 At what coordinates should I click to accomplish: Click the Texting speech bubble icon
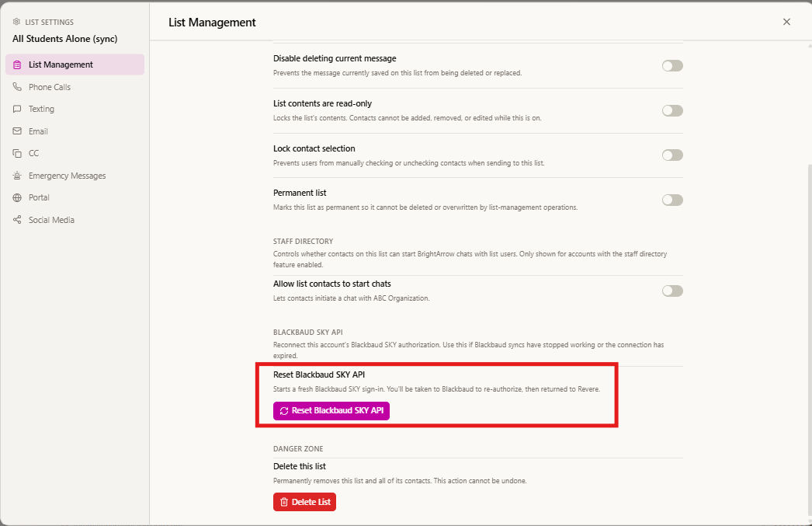click(x=17, y=109)
